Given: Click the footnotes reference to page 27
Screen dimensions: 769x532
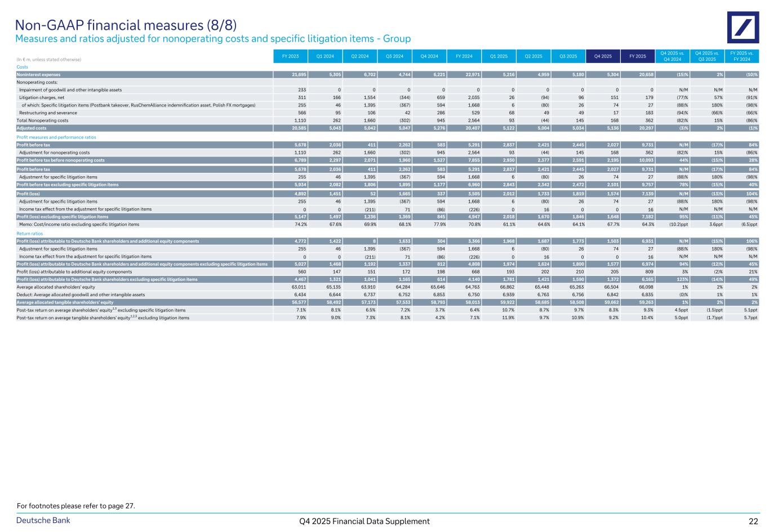Looking at the screenshot, I should pyautogui.click(x=76, y=506).
